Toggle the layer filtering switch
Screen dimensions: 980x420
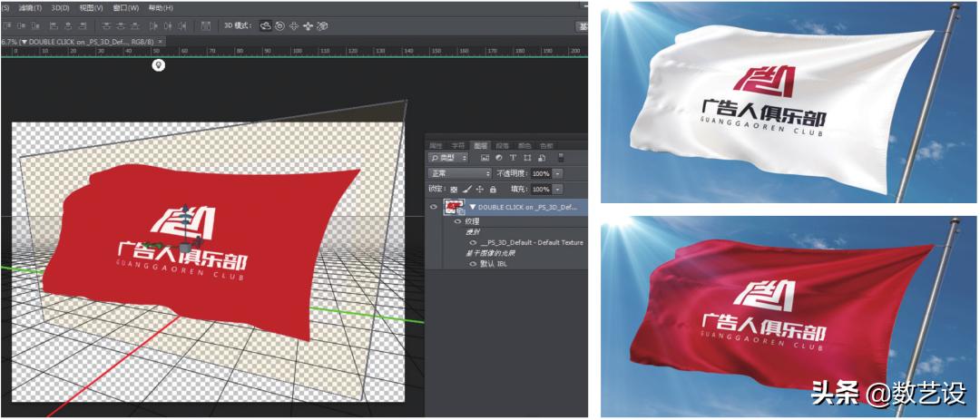coord(561,158)
